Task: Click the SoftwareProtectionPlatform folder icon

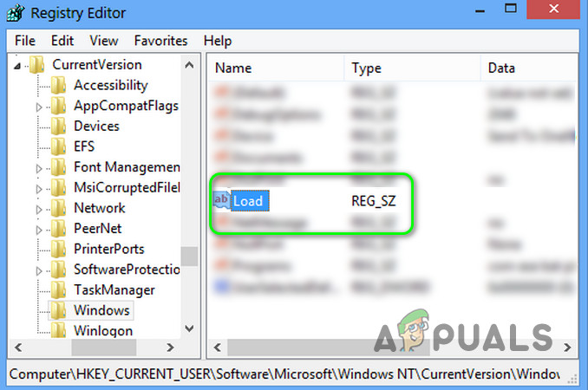Action: [58, 269]
